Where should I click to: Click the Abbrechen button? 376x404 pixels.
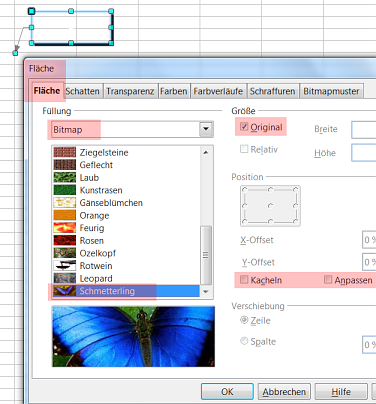click(x=284, y=391)
